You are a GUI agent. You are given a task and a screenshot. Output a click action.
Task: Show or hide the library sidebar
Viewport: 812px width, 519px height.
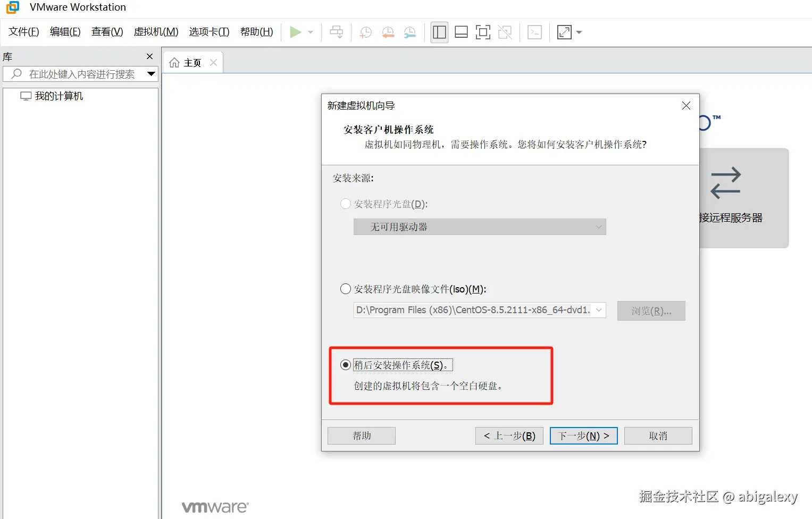click(x=439, y=32)
